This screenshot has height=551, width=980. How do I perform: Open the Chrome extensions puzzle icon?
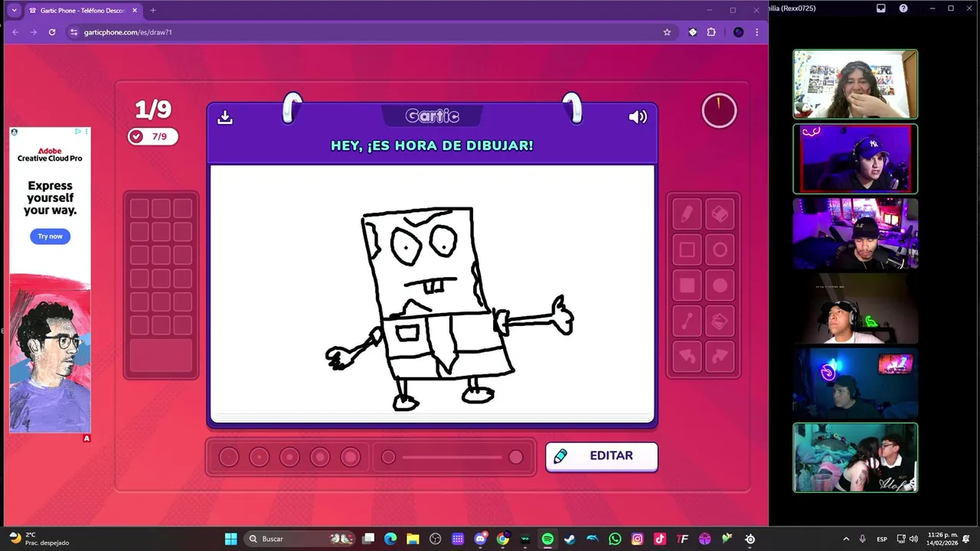(x=711, y=32)
